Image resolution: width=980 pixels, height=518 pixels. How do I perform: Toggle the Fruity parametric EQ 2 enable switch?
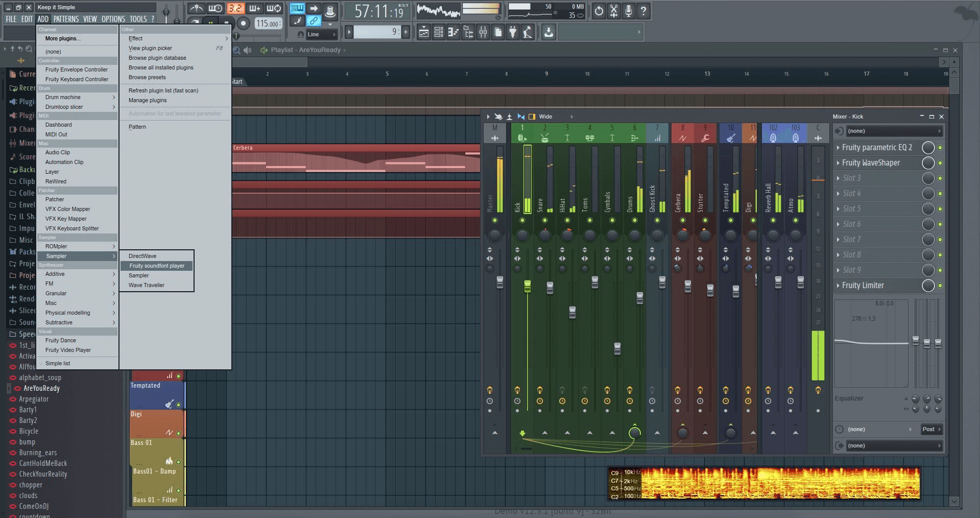940,148
